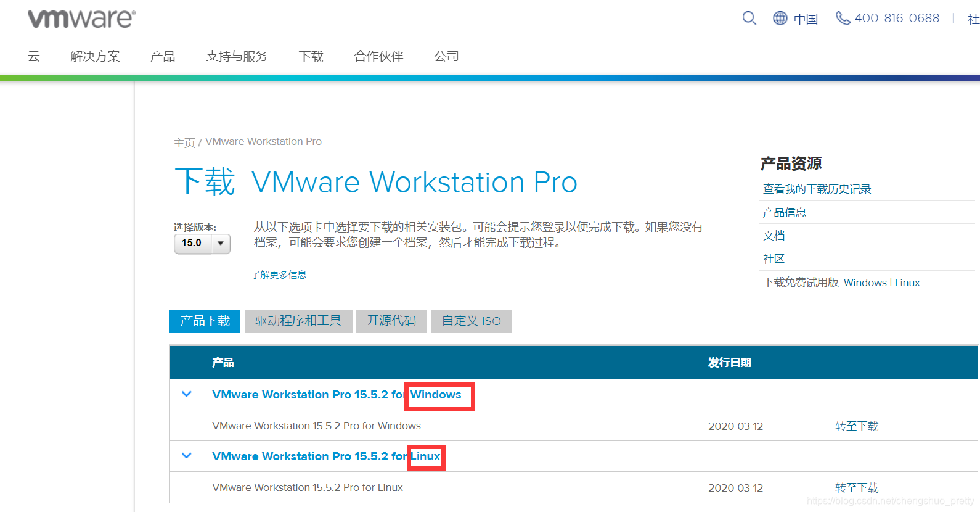The height and width of the screenshot is (512, 980).
Task: Click the Linux free trial link
Action: tap(907, 283)
